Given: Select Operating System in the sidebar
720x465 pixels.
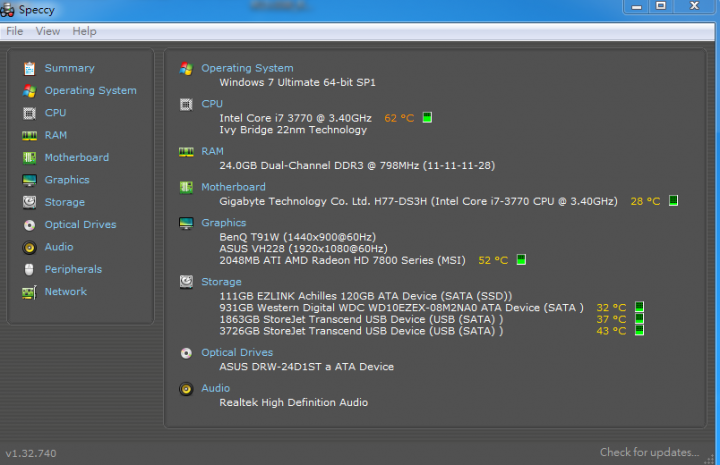Looking at the screenshot, I should pyautogui.click(x=90, y=91).
